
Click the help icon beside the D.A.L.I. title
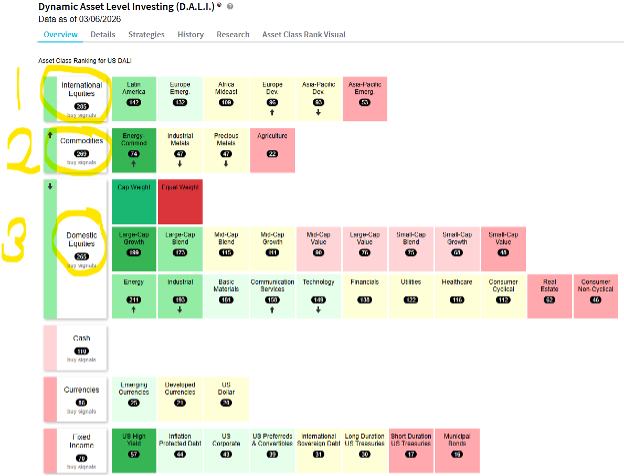tap(231, 6)
